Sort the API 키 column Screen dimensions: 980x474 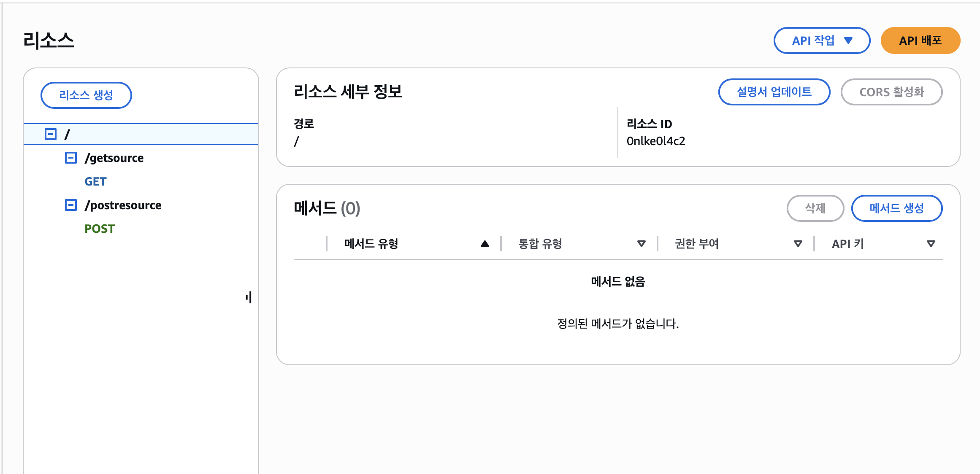pyautogui.click(x=931, y=244)
